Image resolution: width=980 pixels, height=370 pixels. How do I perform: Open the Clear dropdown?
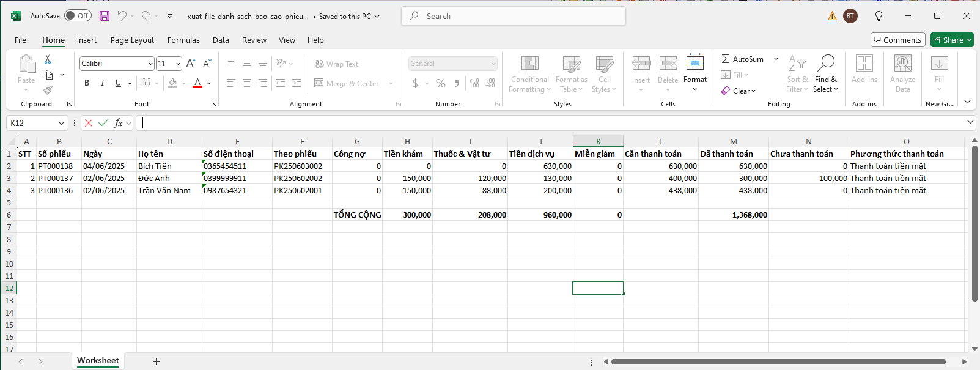click(739, 91)
